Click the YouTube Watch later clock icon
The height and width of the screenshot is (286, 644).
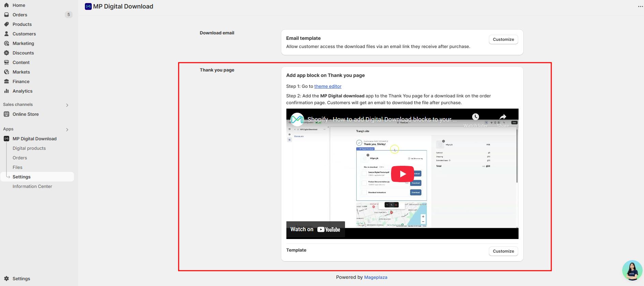point(476,117)
